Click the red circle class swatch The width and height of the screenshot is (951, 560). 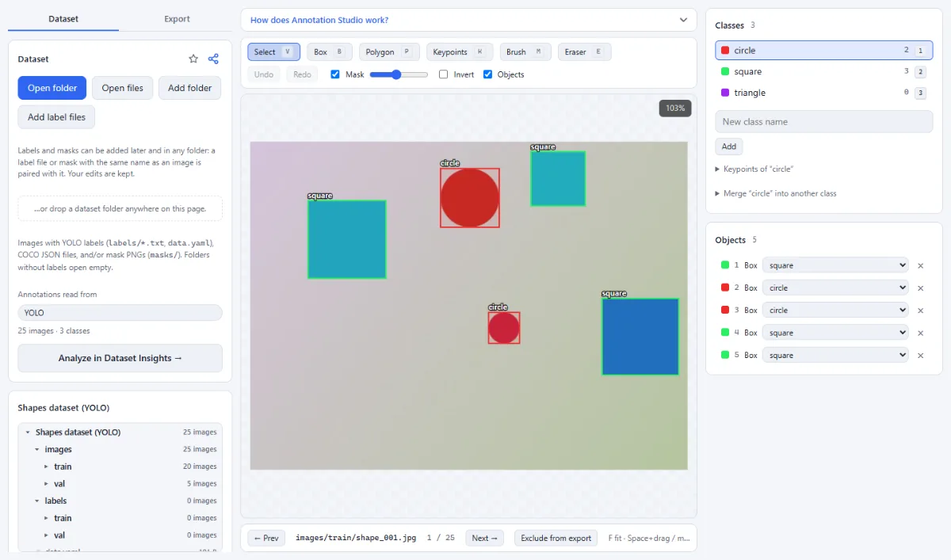(x=725, y=50)
